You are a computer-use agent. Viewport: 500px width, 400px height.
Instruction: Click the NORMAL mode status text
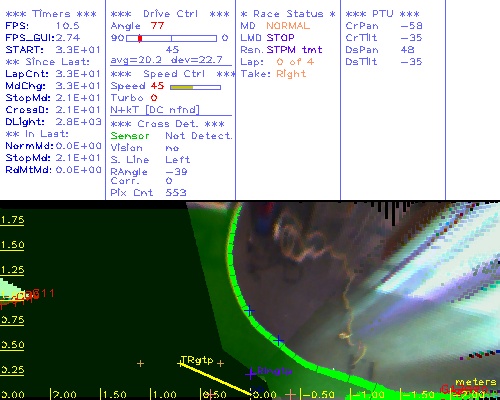tap(288, 26)
